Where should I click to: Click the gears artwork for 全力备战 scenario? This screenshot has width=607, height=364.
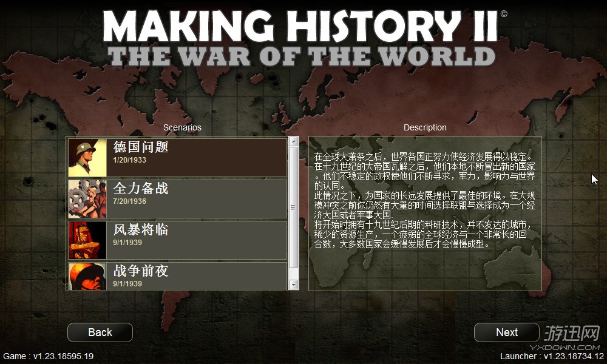click(87, 199)
